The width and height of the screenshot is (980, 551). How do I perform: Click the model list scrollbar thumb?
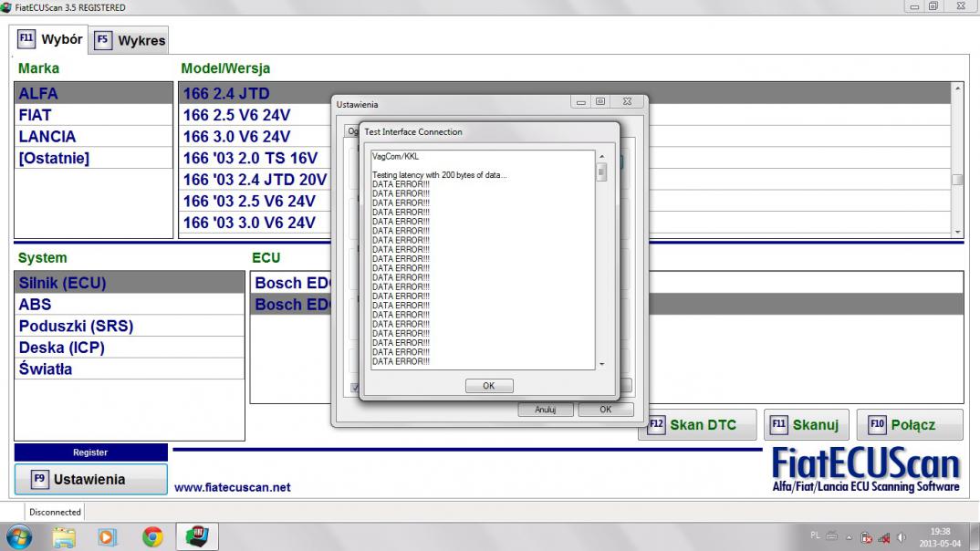[957, 180]
